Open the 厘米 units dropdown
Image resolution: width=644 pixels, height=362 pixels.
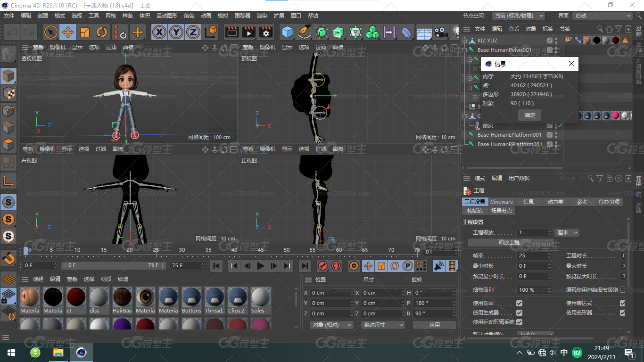coord(567,232)
